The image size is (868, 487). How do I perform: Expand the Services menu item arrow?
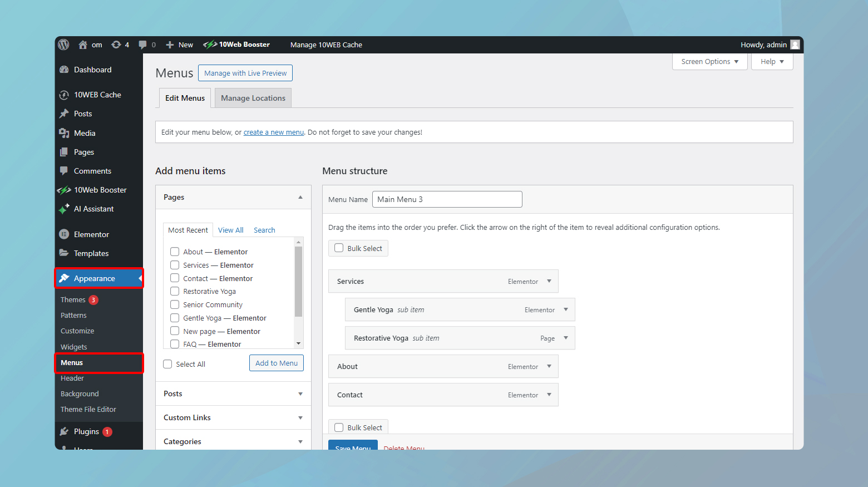tap(549, 281)
